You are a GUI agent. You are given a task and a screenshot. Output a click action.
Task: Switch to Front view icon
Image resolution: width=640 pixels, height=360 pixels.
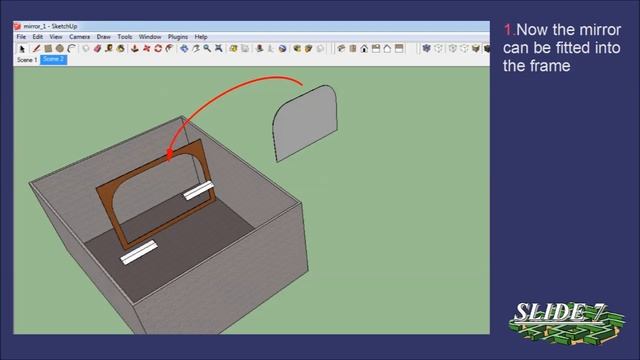pos(364,49)
